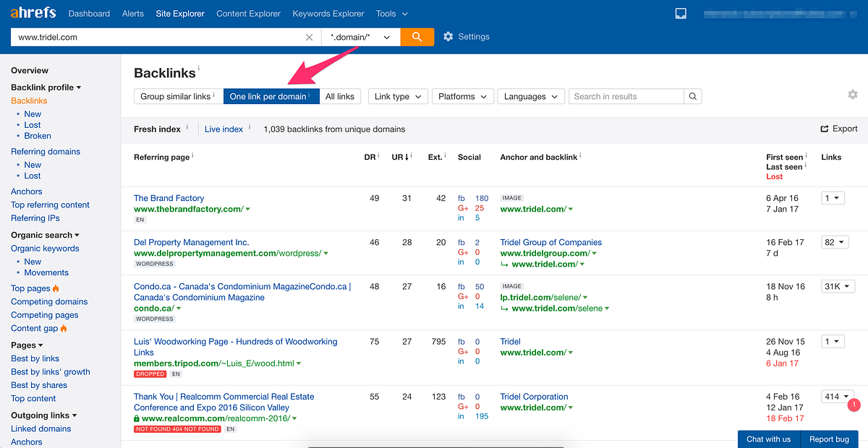868x448 pixels.
Task: Click the red notification badge
Action: 853,405
